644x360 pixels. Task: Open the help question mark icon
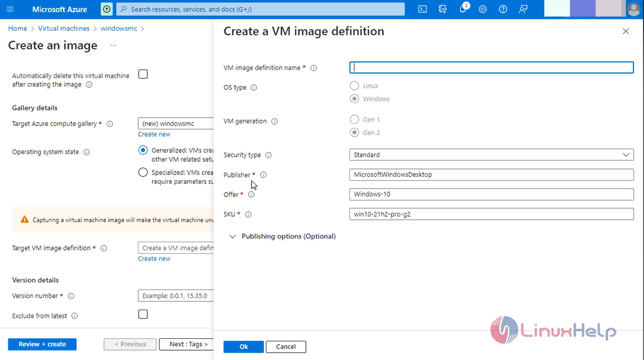click(503, 9)
